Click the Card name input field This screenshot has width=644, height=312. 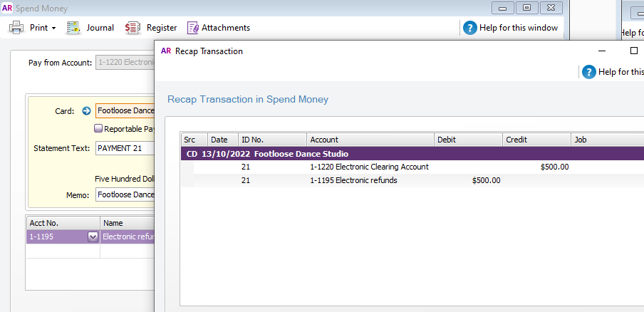(x=125, y=111)
